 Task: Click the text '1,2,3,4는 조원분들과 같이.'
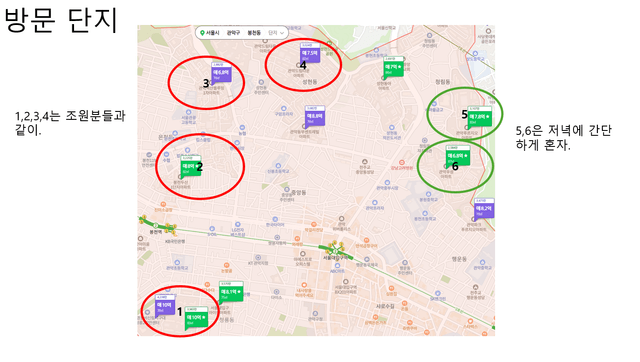(70, 122)
